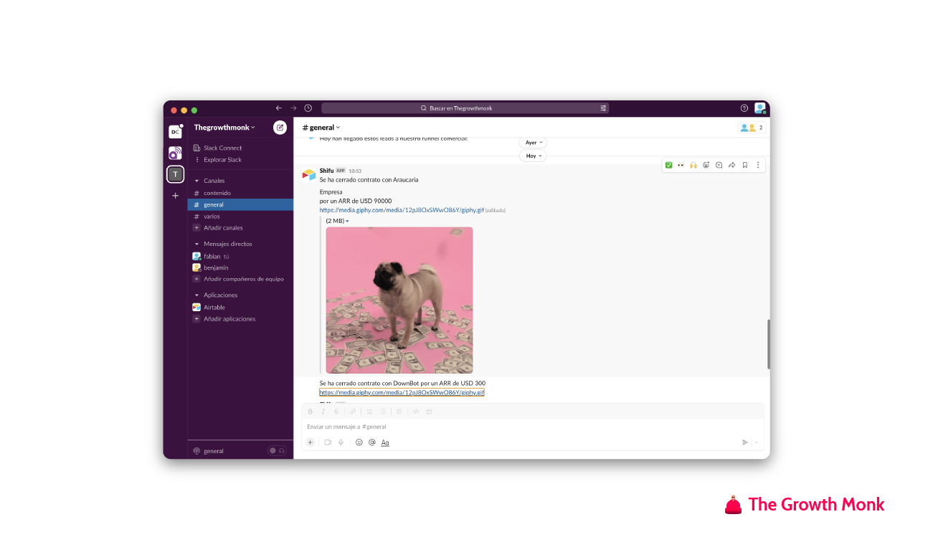Viewport: 933px width, 560px height.
Task: Start a bulleted list in composer
Action: (x=383, y=412)
